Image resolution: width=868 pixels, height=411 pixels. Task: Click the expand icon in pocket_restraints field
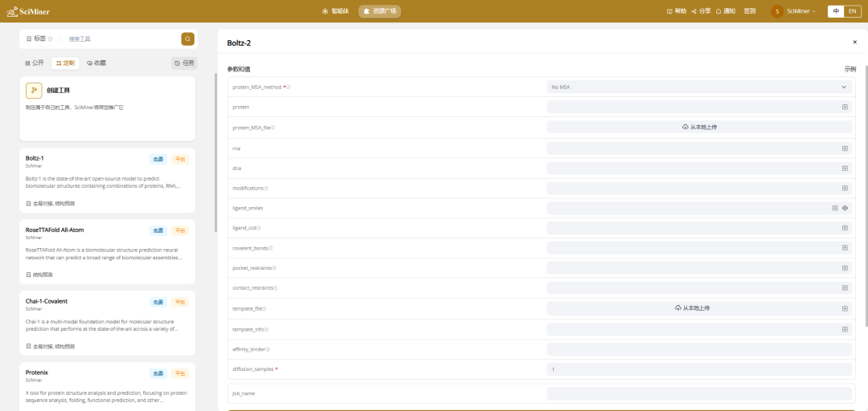(845, 268)
